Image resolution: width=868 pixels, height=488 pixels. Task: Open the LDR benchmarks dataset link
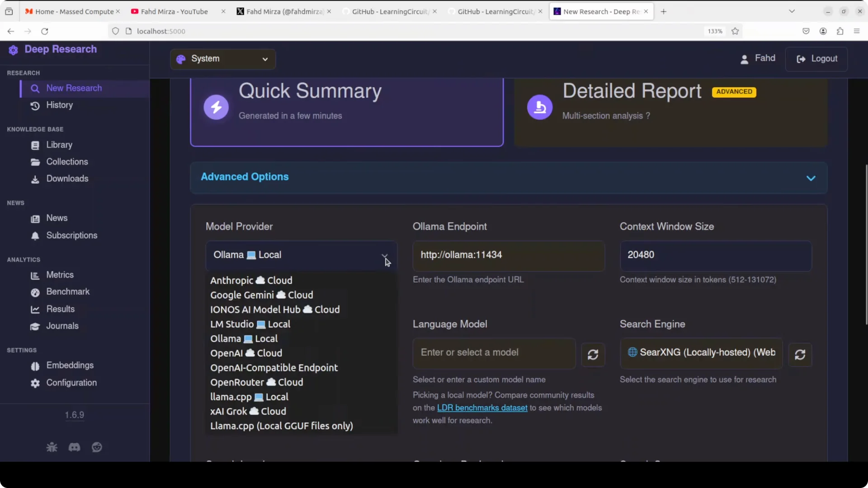[482, 408]
